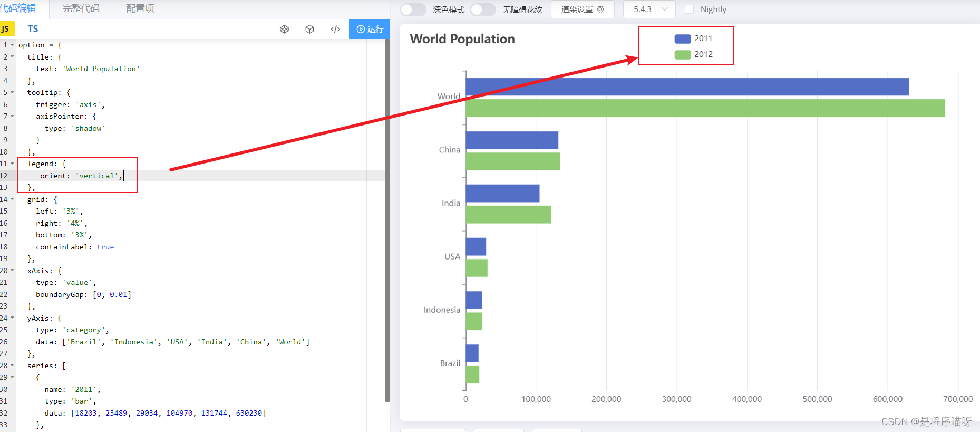This screenshot has height=432, width=980.
Task: Click the 'Brazil' y-axis label
Action: pyautogui.click(x=450, y=363)
